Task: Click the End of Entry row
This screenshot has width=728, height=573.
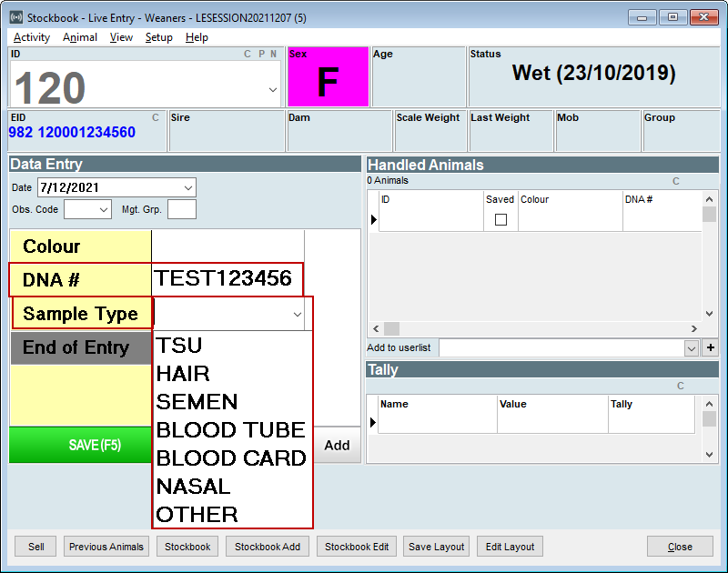Action: point(81,347)
